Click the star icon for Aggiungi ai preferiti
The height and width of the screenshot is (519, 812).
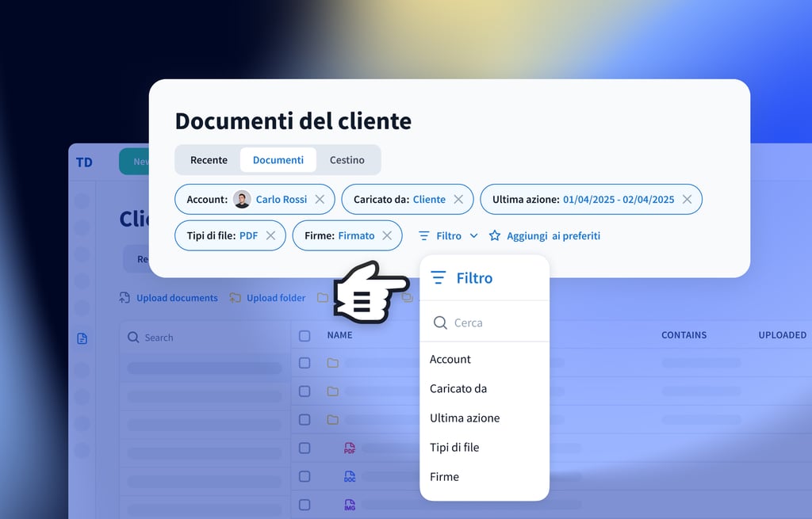(495, 235)
